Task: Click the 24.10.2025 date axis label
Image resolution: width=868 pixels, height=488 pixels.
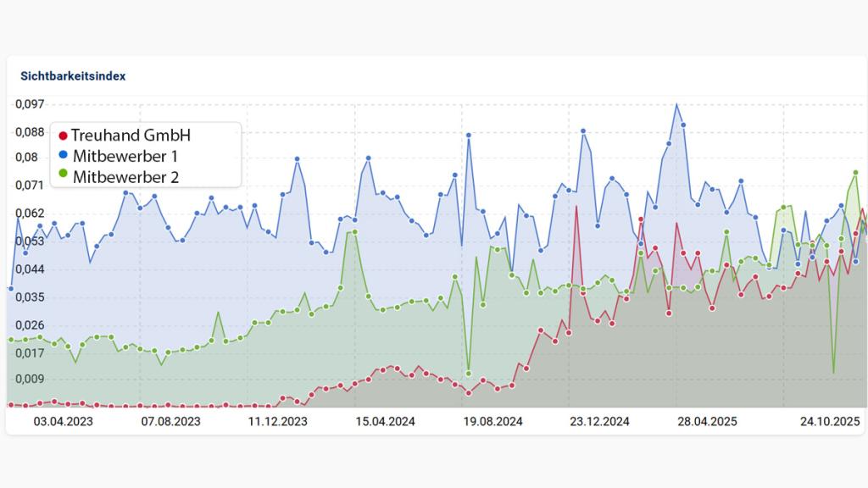Action: tap(832, 421)
